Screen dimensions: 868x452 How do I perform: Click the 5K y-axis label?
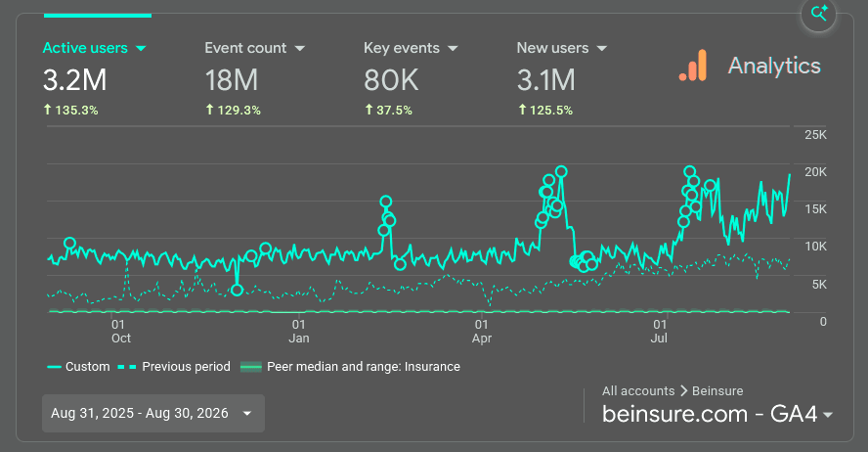tap(819, 284)
